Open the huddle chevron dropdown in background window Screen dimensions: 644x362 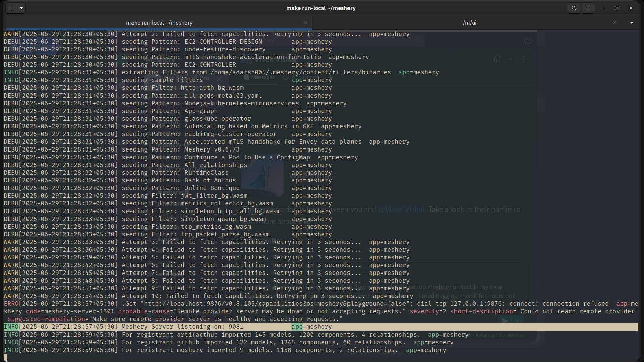click(510, 59)
